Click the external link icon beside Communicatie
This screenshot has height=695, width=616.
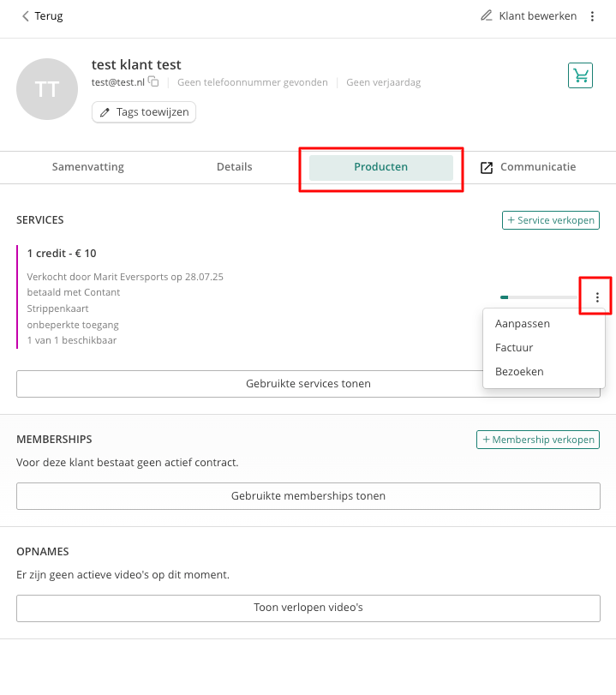point(487,168)
